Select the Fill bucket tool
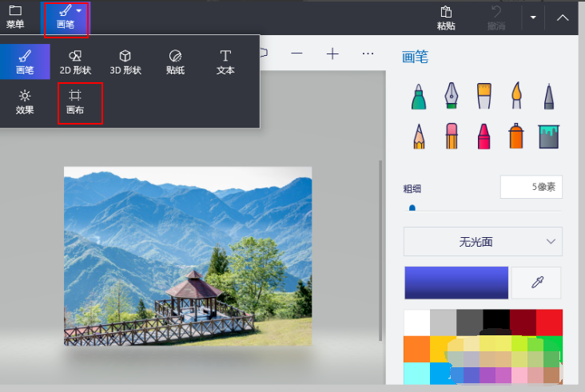Image resolution: width=585 pixels, height=392 pixels. coord(549,136)
